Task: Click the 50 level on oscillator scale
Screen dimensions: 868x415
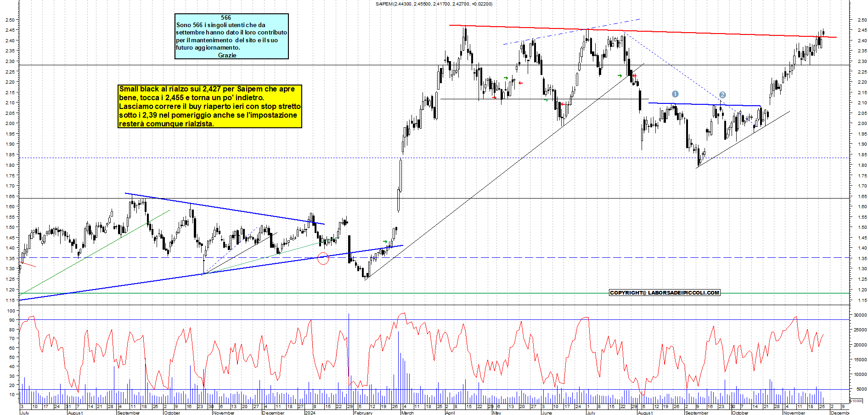Action: pos(12,357)
